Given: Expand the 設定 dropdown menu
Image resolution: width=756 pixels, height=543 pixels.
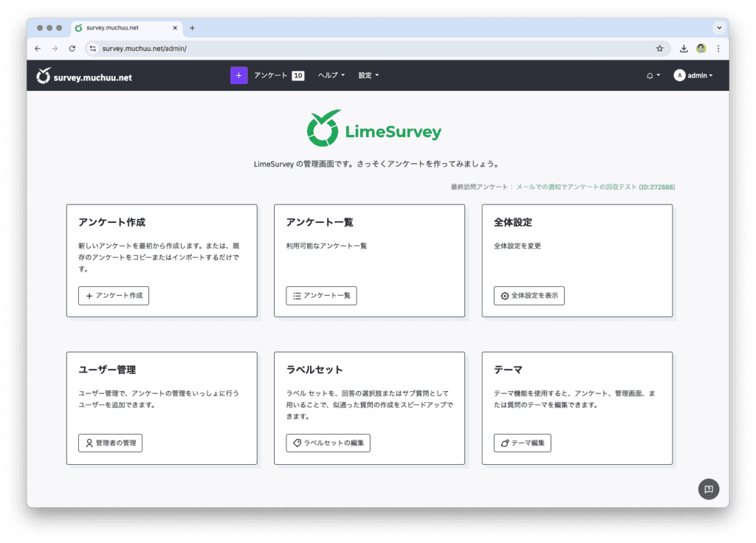Looking at the screenshot, I should [368, 75].
